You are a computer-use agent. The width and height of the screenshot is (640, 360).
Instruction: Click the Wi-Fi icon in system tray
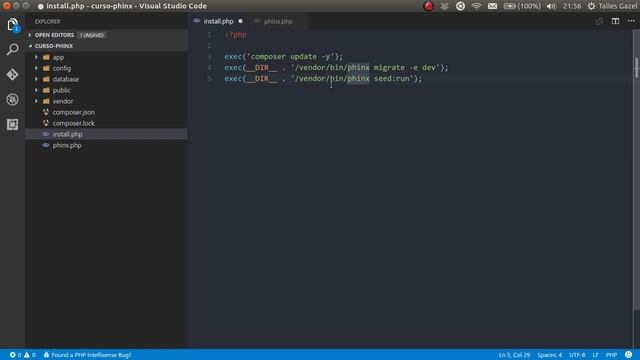(x=476, y=6)
